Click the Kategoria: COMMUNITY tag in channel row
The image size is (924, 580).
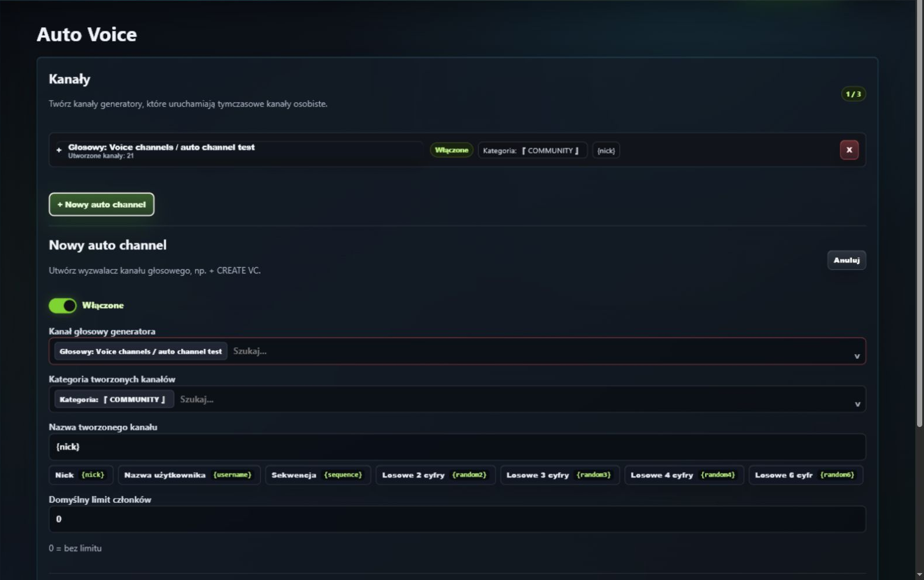pyautogui.click(x=532, y=150)
